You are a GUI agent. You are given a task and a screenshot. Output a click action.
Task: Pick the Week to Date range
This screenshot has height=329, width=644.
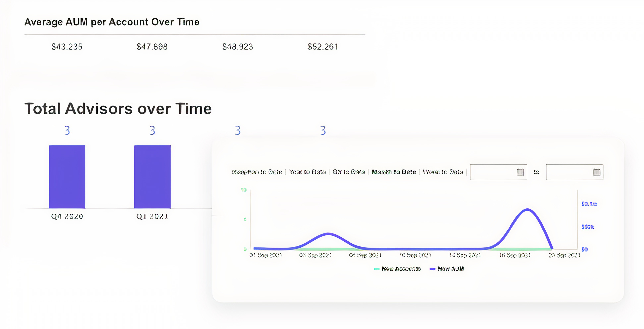click(x=443, y=172)
